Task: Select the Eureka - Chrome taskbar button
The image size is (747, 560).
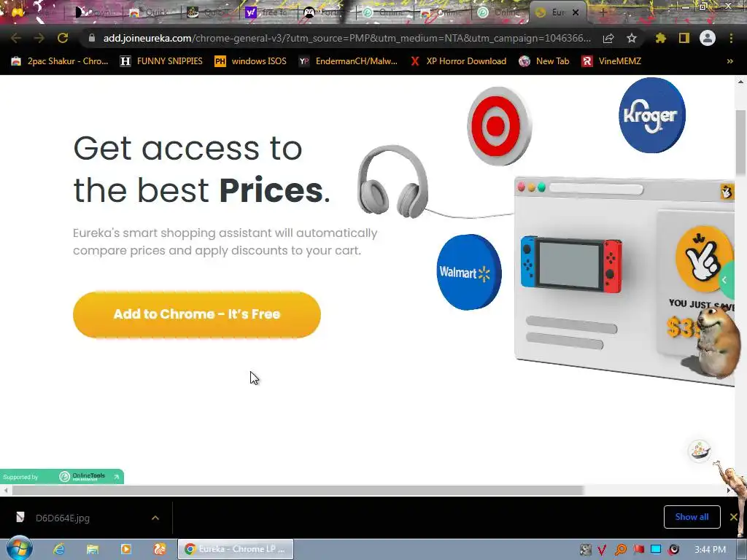Action: click(236, 549)
